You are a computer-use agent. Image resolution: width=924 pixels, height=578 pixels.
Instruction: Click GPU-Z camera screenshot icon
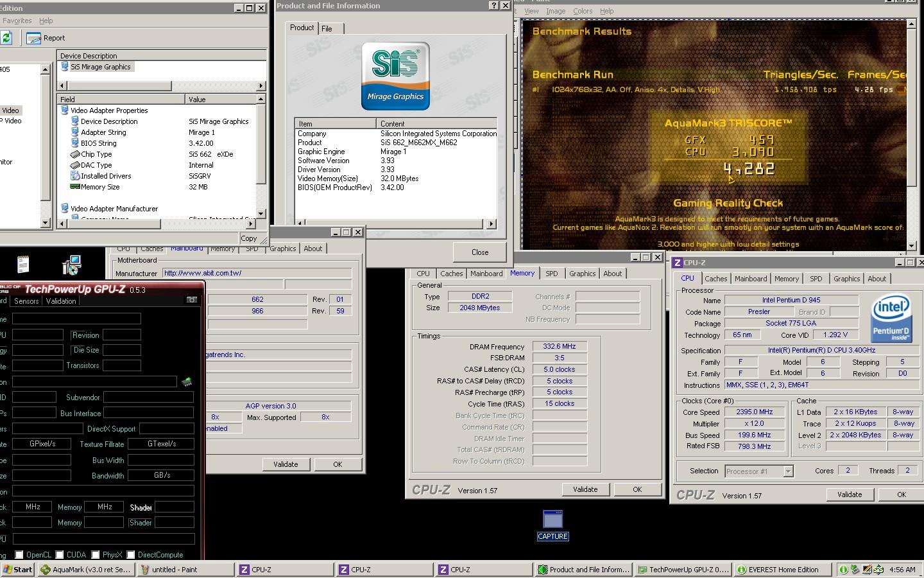coord(192,300)
